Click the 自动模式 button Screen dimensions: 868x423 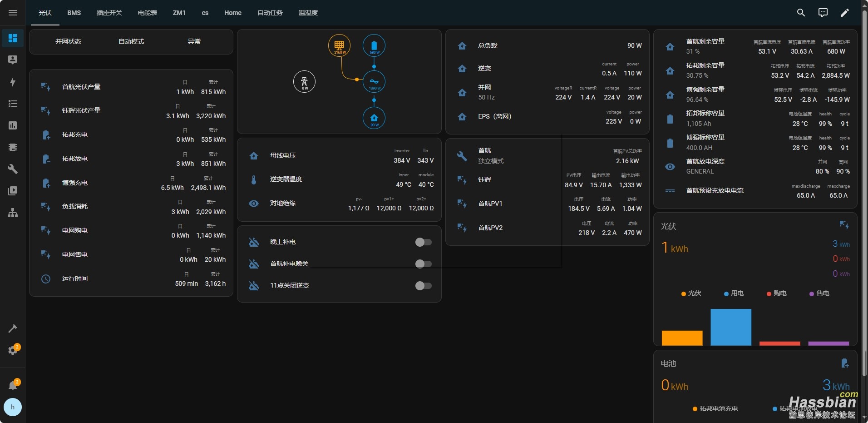click(131, 41)
